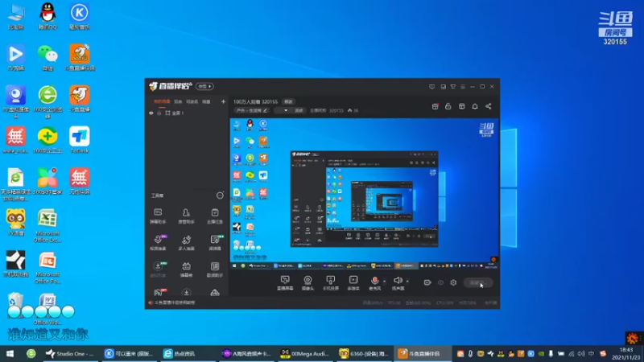
Task: Switch to the second scene tab
Action: [x=178, y=101]
